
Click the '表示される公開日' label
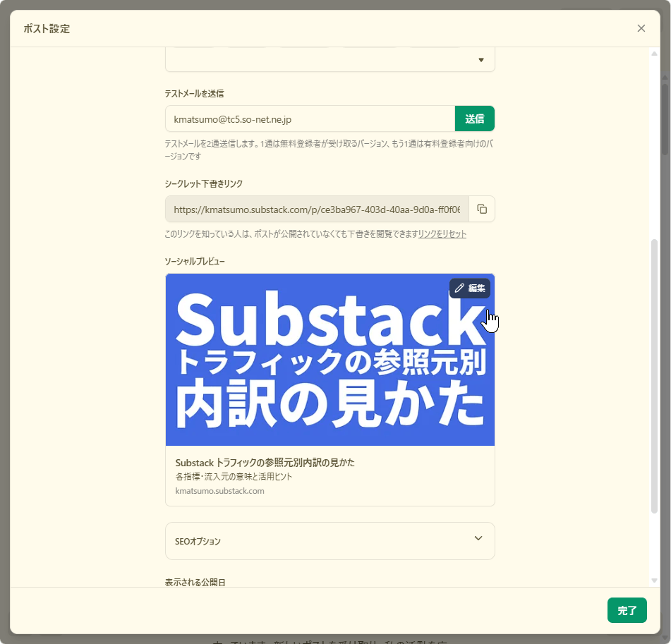point(195,582)
